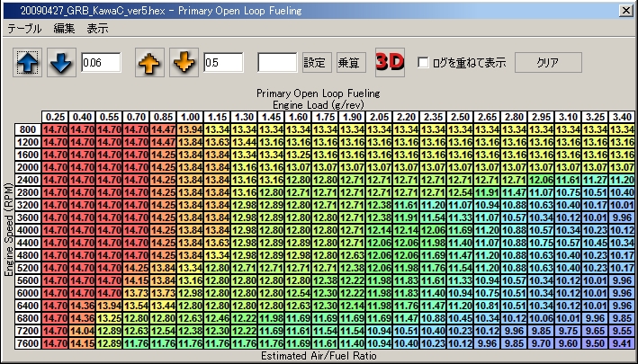The width and height of the screenshot is (638, 364).
Task: Open the 表示 menu
Action: click(x=97, y=29)
